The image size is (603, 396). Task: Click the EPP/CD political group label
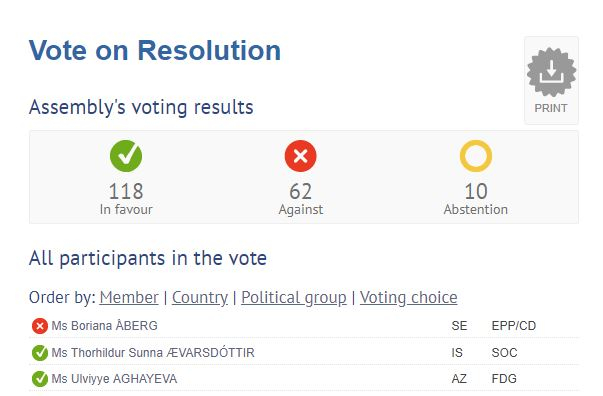tap(514, 326)
